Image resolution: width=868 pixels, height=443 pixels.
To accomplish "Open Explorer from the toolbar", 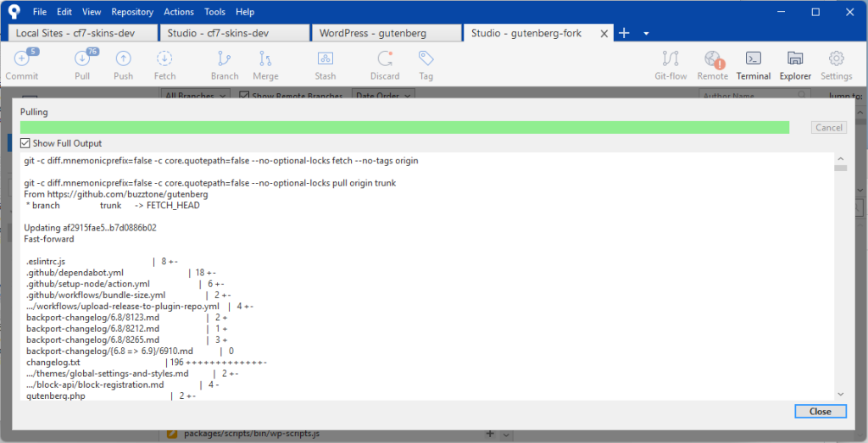I will point(795,59).
